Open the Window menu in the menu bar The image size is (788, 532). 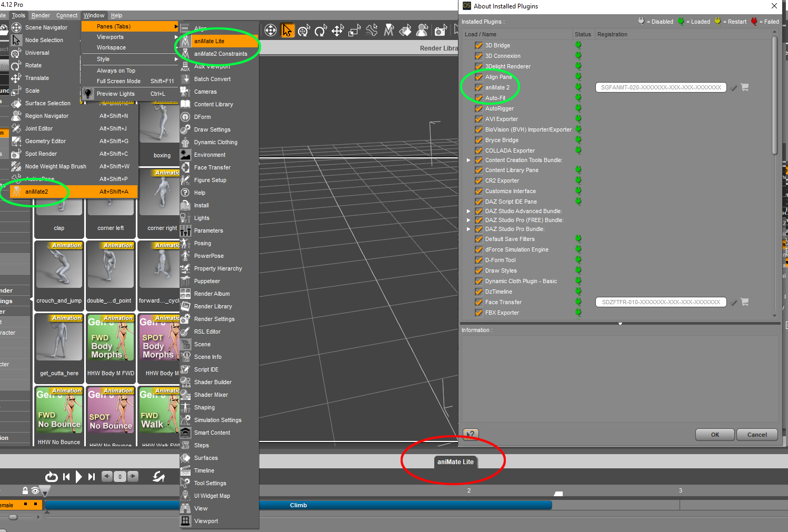click(x=94, y=15)
